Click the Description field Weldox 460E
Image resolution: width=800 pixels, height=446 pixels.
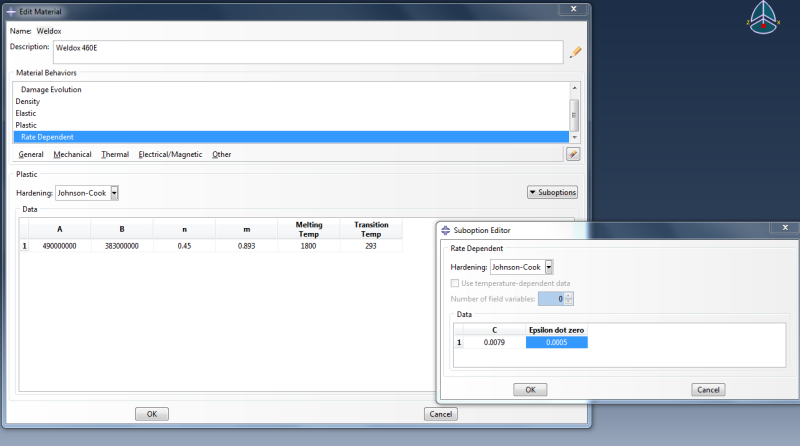(x=308, y=52)
